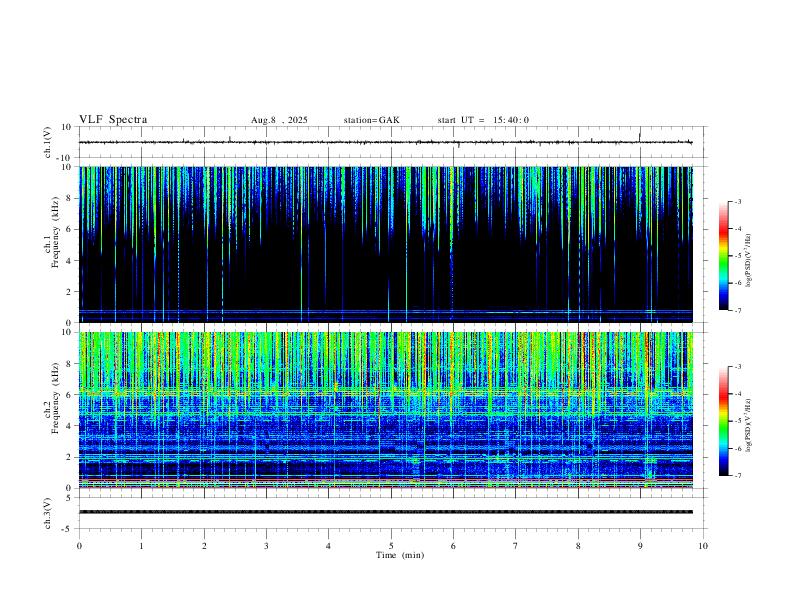Click the ch.1 spectrogram panel
This screenshot has height=612, width=792.
pos(385,244)
